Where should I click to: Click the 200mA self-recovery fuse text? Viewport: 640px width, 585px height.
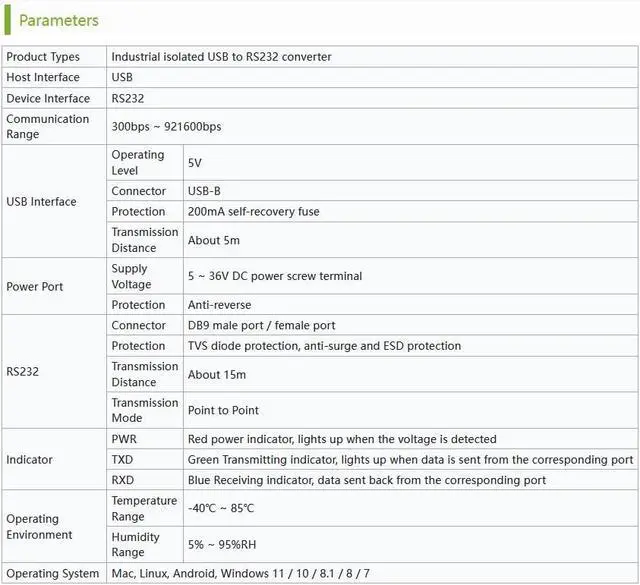[x=253, y=211]
